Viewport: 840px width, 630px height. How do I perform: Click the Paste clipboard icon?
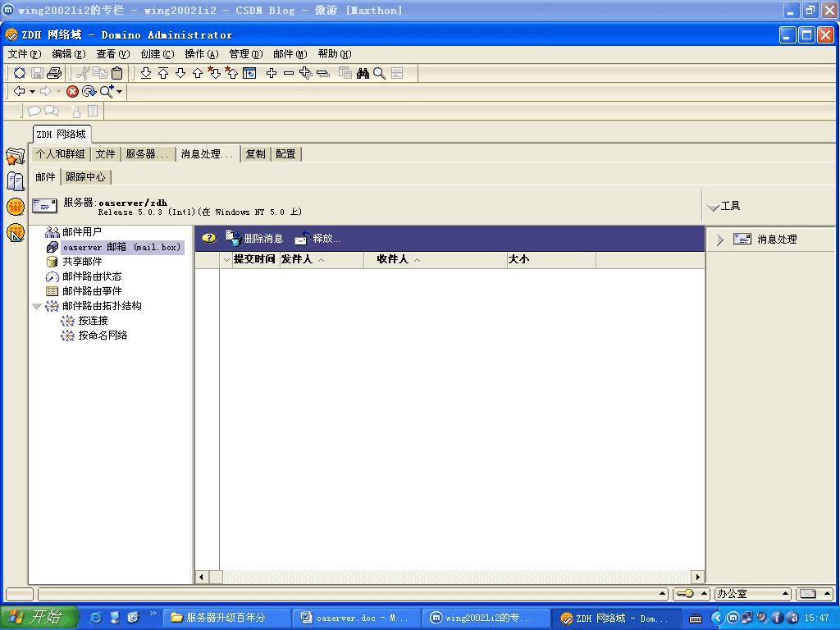pyautogui.click(x=116, y=73)
